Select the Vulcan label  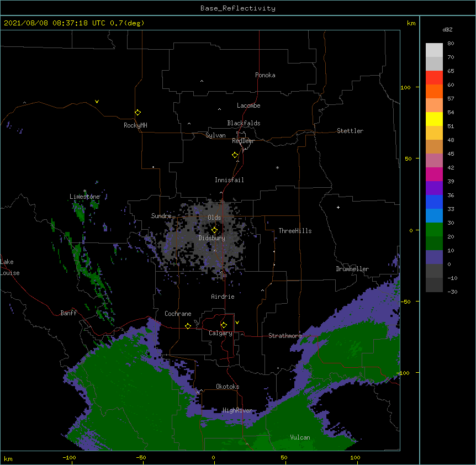[x=300, y=437]
